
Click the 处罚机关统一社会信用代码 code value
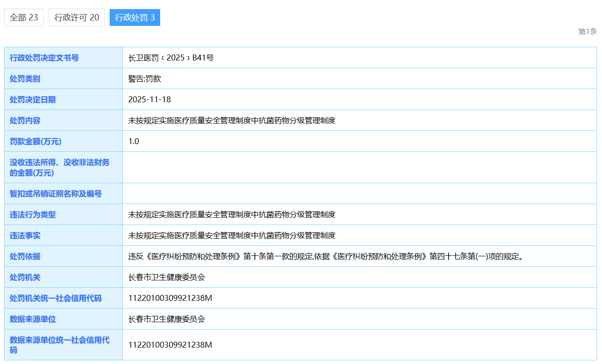point(170,298)
